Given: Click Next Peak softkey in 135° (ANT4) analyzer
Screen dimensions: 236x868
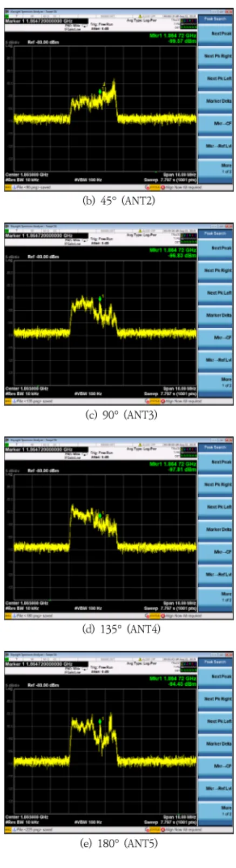Looking at the screenshot, I should pyautogui.click(x=215, y=462).
